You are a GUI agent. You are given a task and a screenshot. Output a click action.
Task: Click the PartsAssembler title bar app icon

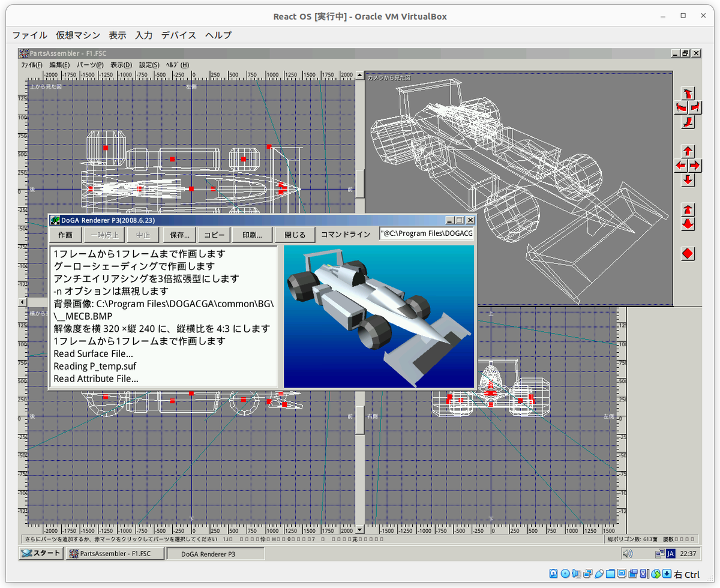coord(24,53)
